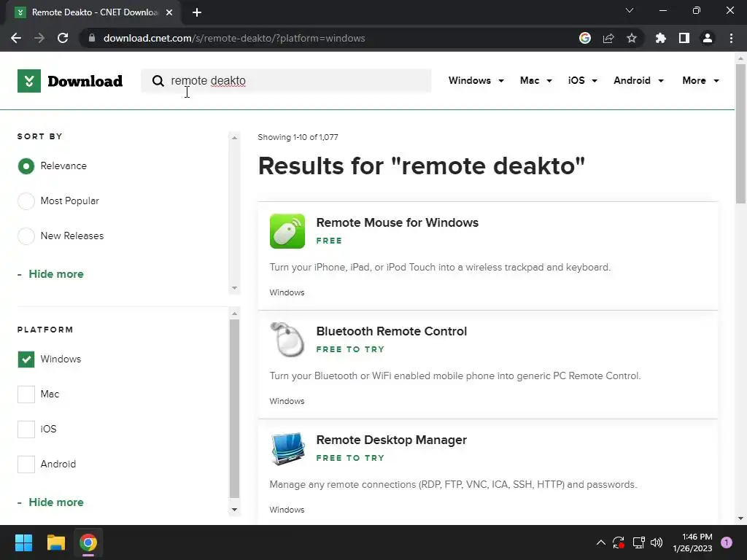Reload the page
This screenshot has height=560, width=747.
63,38
